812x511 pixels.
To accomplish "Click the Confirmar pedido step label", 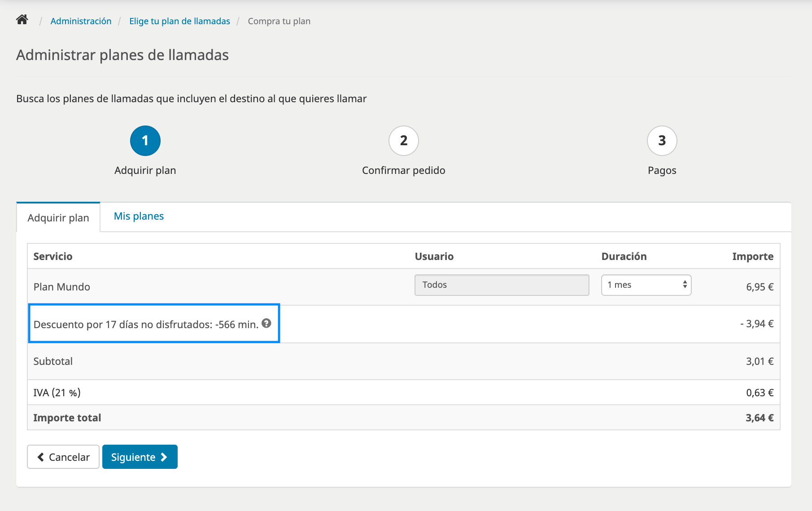I will tap(404, 170).
